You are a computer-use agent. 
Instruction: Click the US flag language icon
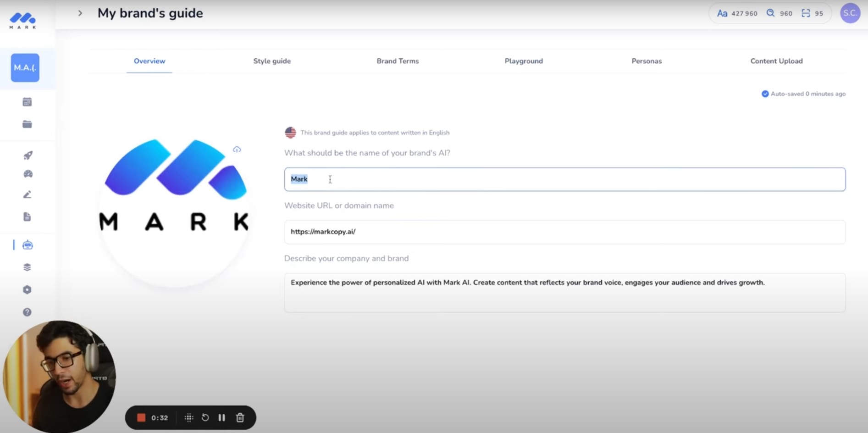[x=290, y=133]
